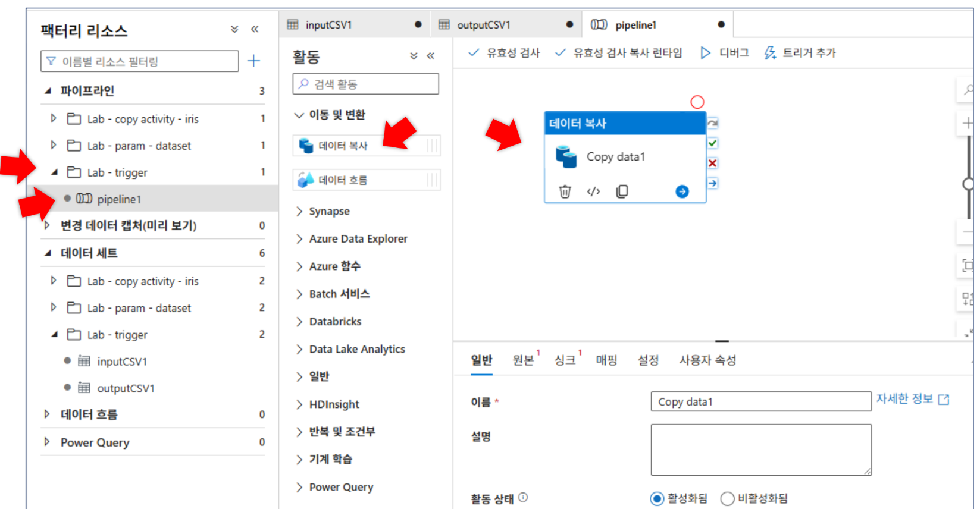Select the 비활성화됨 radio button
The image size is (980, 509).
[x=727, y=498]
